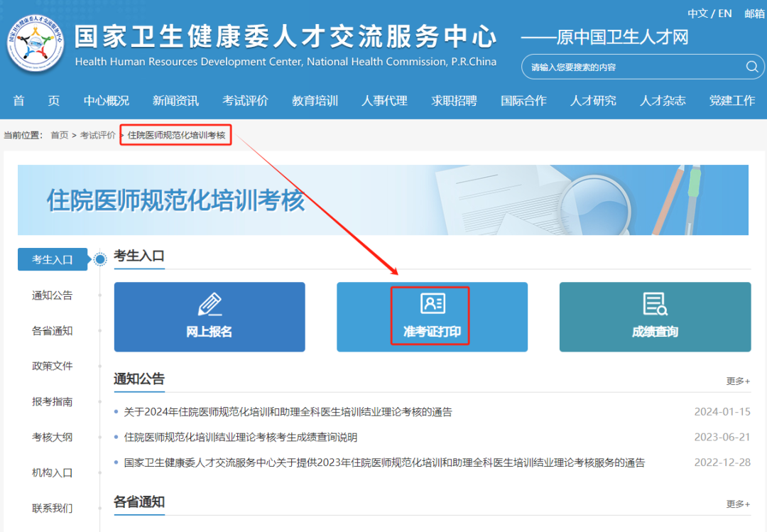
Task: Select 机构入口 in the sidebar
Action: point(53,473)
